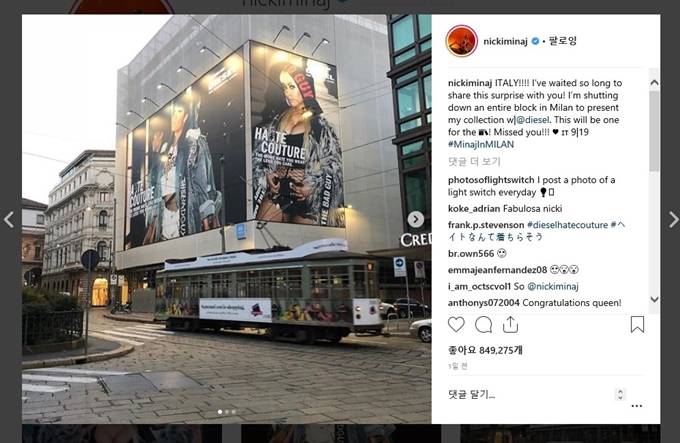Go to next photo in carousel
The width and height of the screenshot is (680, 443).
(x=415, y=219)
